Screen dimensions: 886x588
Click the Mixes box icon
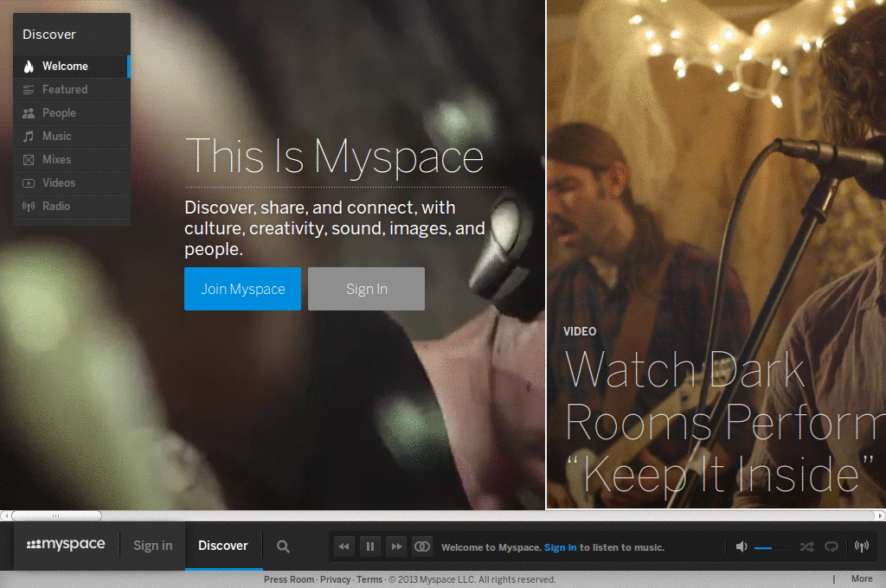(x=29, y=160)
